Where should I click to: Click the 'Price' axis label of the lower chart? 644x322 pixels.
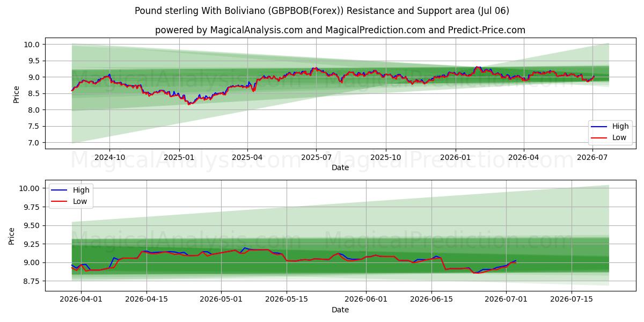(x=12, y=236)
